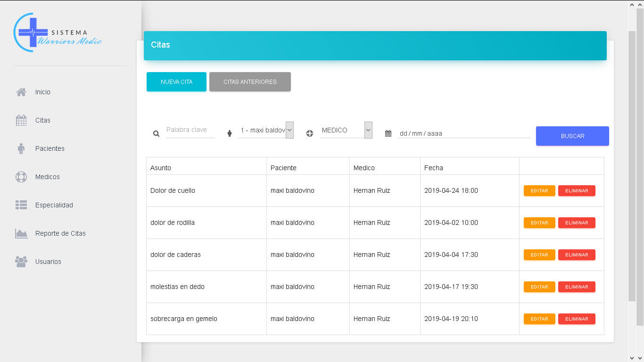The height and width of the screenshot is (362, 644).
Task: Edit the Dolor de cuello appointment
Action: point(539,190)
